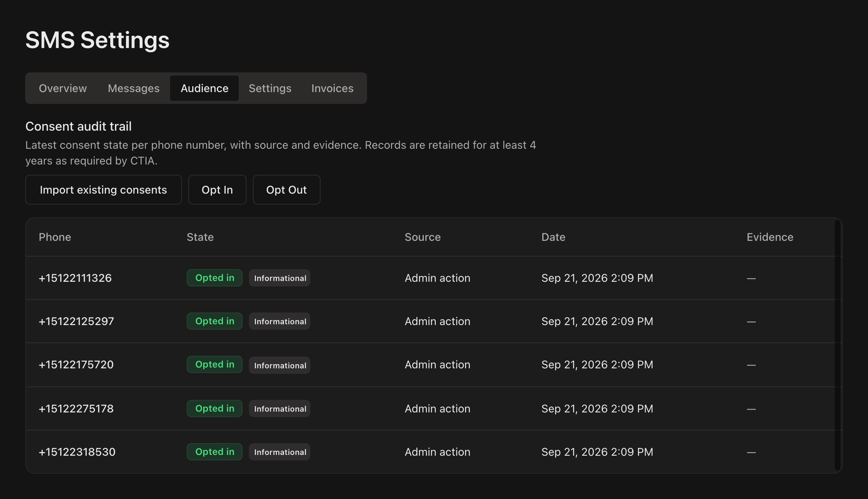The width and height of the screenshot is (868, 499).
Task: Select phone number +15122175720
Action: (76, 364)
